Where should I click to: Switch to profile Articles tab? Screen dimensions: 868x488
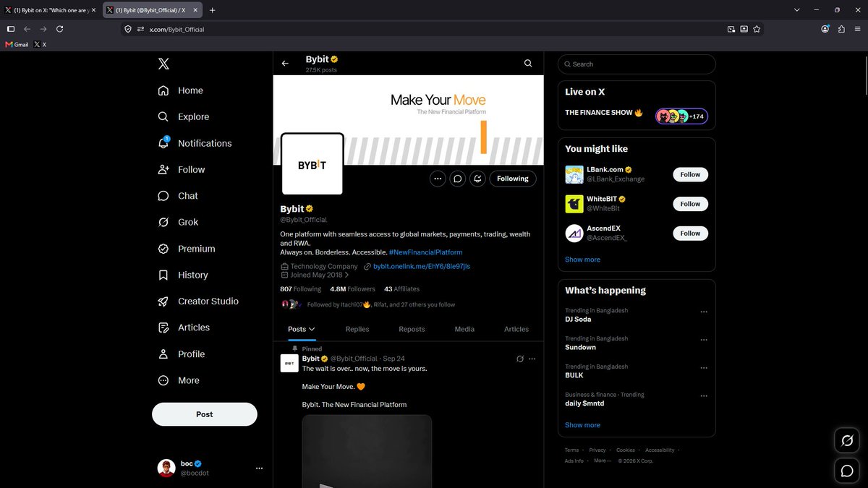tap(516, 329)
